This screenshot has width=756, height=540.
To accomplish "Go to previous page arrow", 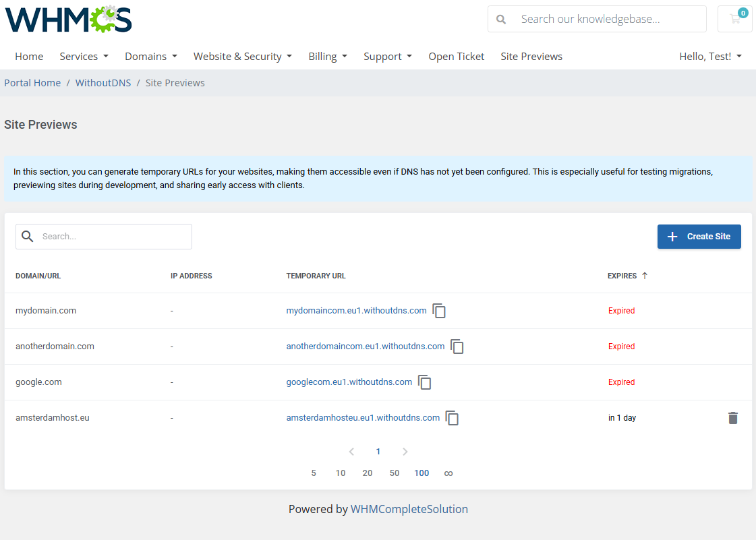I will [351, 452].
